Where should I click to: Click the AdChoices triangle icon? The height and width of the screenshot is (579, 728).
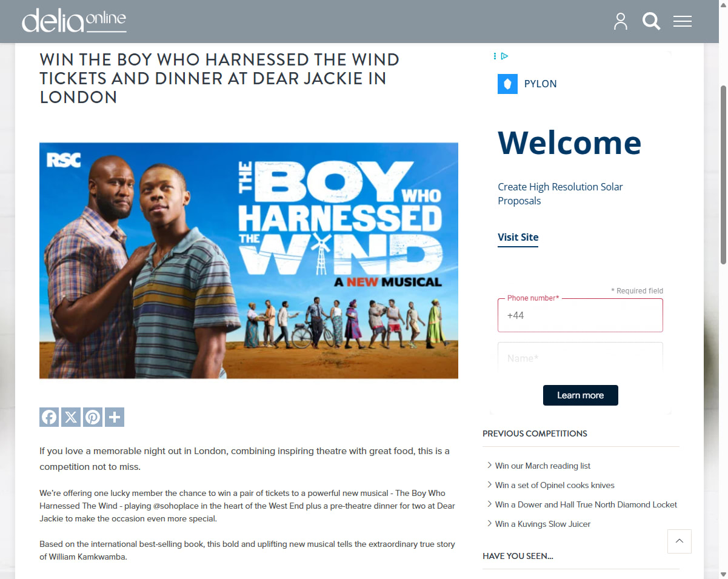(x=504, y=56)
